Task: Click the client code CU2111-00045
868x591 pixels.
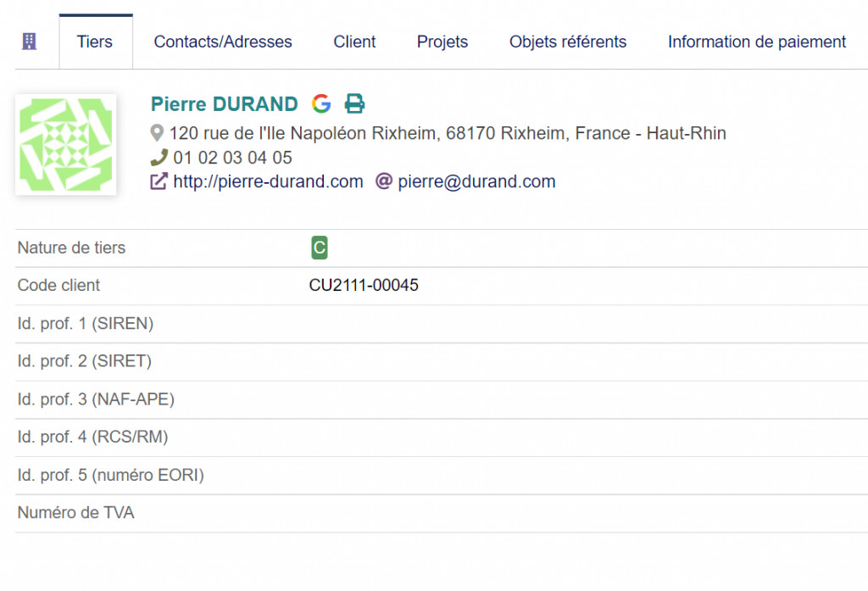Action: pyautogui.click(x=364, y=286)
